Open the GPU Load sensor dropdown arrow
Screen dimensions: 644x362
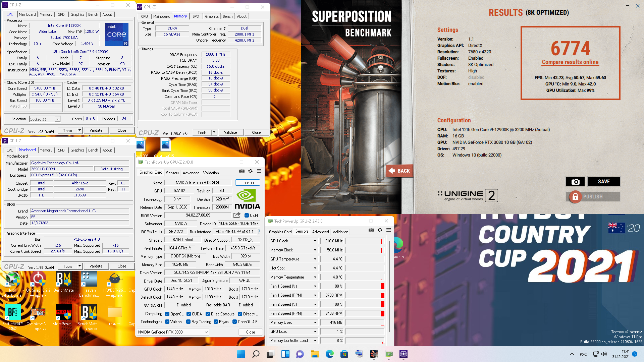pyautogui.click(x=315, y=331)
